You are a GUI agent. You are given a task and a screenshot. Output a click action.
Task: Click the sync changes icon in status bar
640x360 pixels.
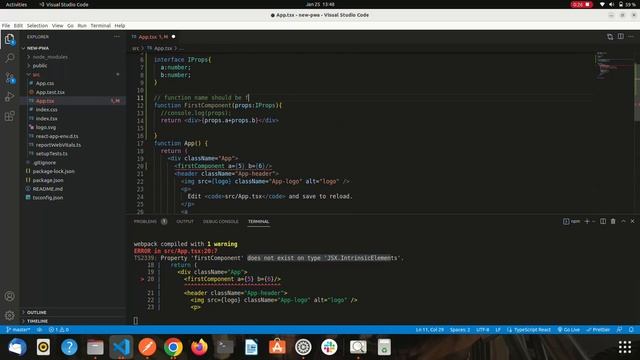[x=40, y=329]
